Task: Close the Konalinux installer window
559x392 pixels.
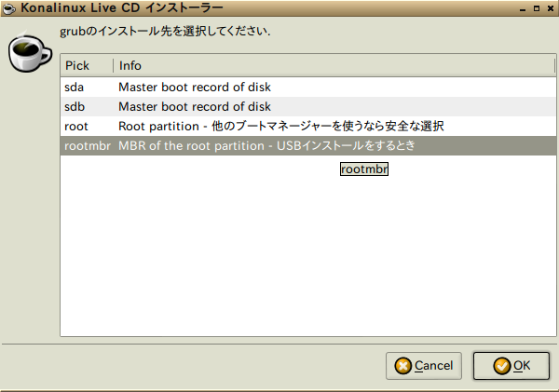Action: coord(551,8)
